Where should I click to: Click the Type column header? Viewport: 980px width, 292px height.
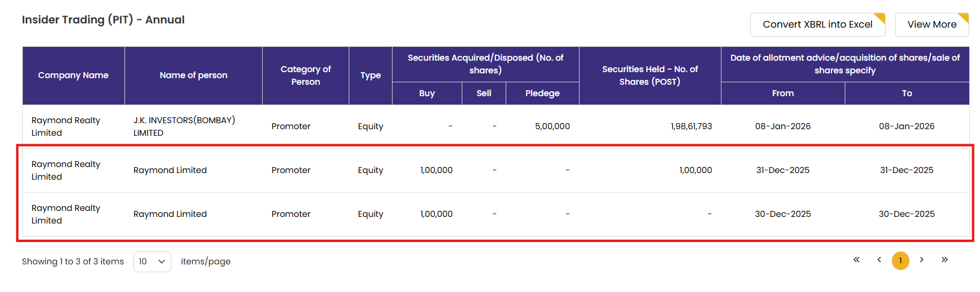(x=370, y=76)
